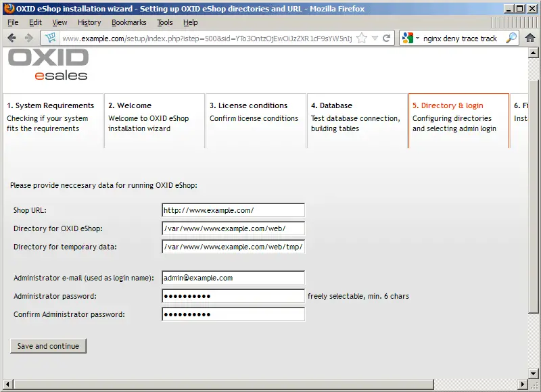541x392 pixels.
Task: Click the horizontal scrollbar left arrow
Action: [x=8, y=384]
